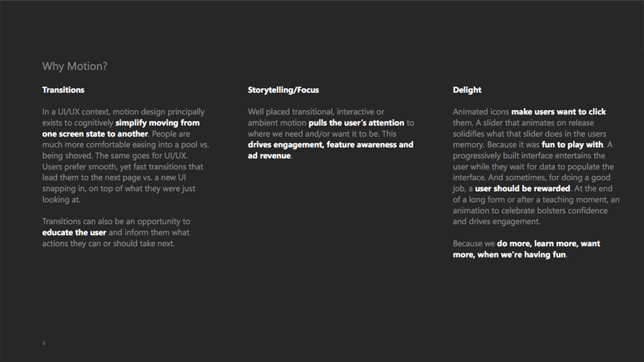Select the "Transitions" column heading

click(63, 90)
